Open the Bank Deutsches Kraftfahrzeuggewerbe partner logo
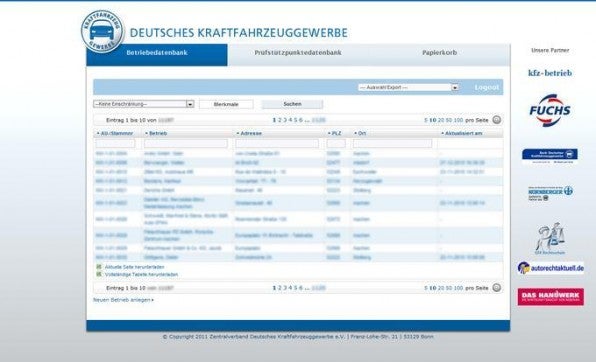The image size is (596, 362). (550, 156)
